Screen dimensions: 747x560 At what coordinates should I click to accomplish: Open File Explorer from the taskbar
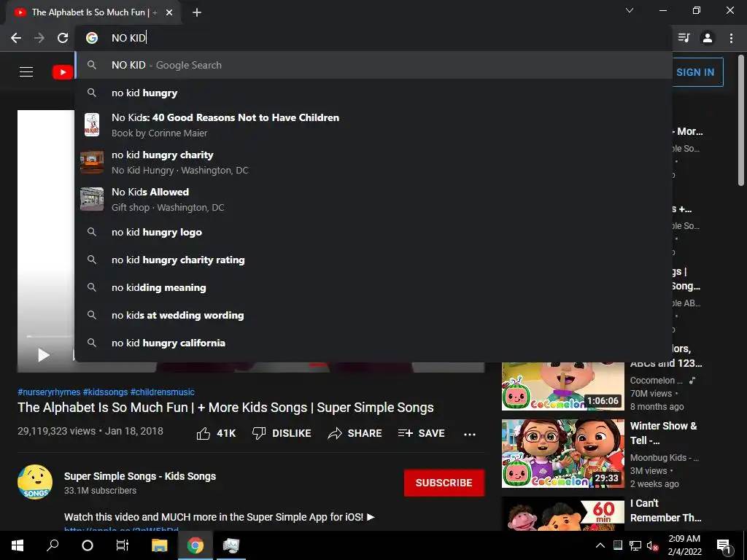160,545
